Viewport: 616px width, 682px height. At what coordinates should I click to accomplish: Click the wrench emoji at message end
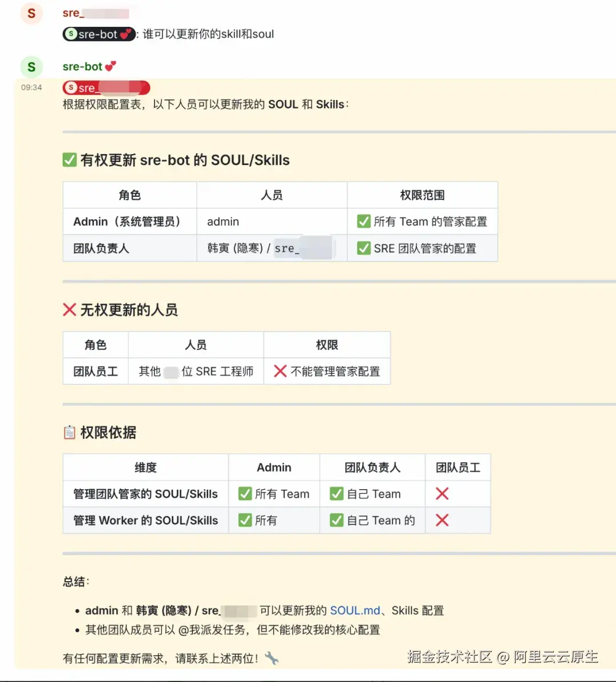(x=273, y=657)
